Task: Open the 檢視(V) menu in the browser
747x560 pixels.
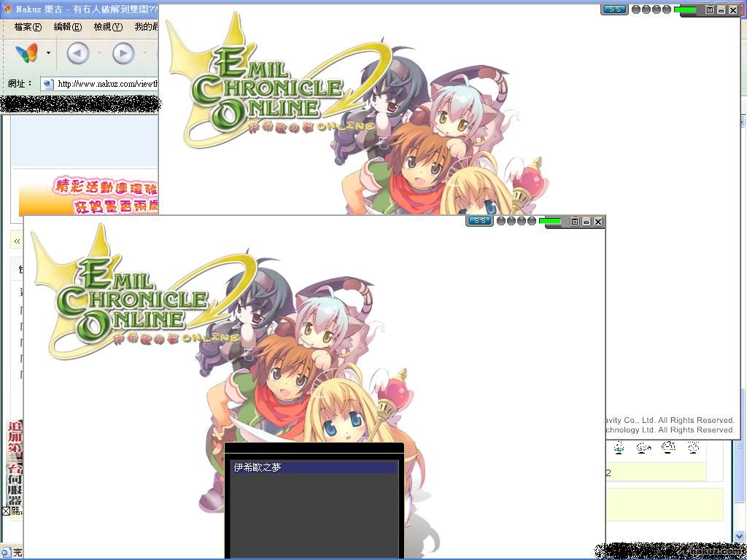Action: [108, 27]
